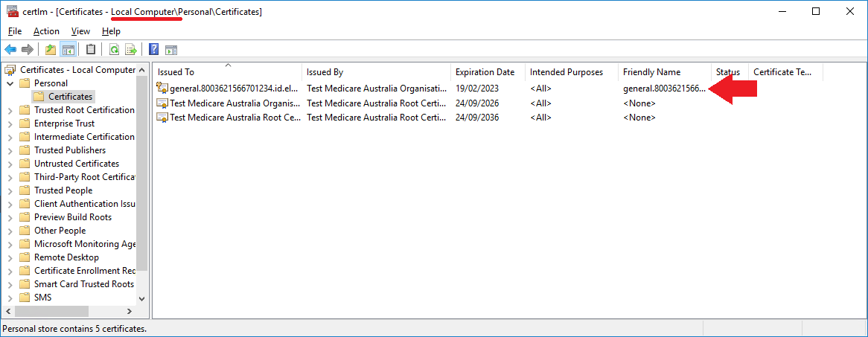868x337 pixels.
Task: Select the Smart Card Trusted Roots folder
Action: (x=84, y=284)
